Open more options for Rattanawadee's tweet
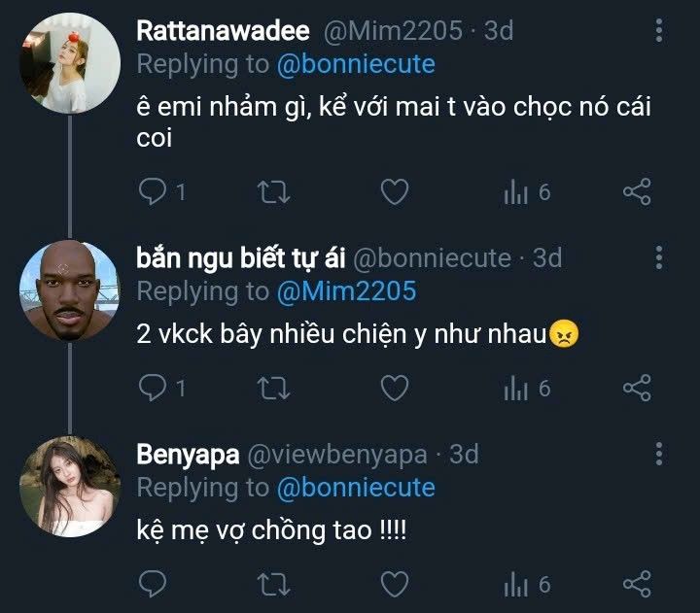Screen dimensions: 700x613 click(x=659, y=31)
